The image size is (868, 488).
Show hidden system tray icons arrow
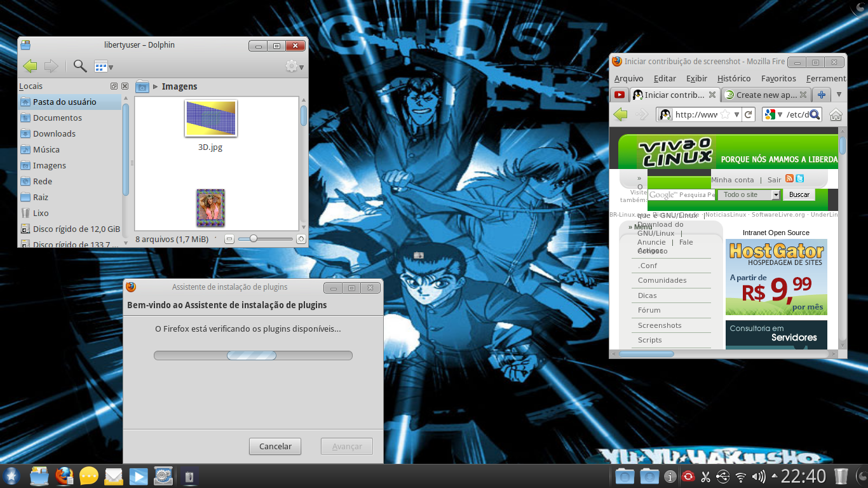point(774,476)
